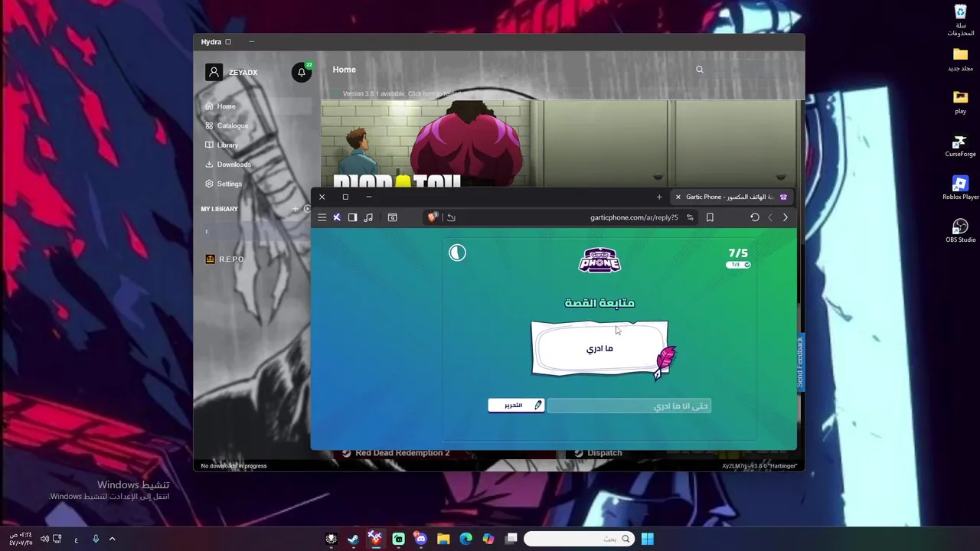This screenshot has height=551, width=980.
Task: Open Microsoft Edge from taskbar
Action: [465, 539]
